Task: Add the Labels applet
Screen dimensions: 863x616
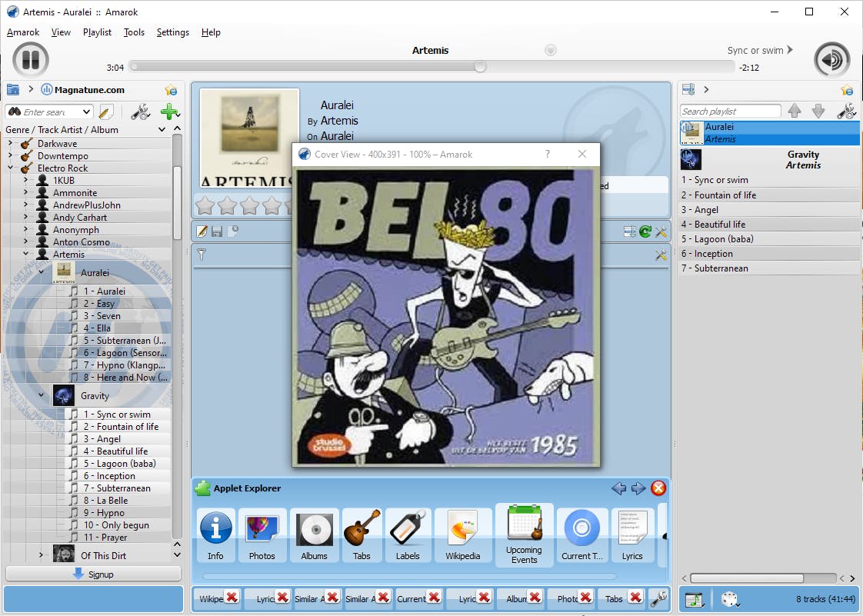Action: pyautogui.click(x=408, y=535)
